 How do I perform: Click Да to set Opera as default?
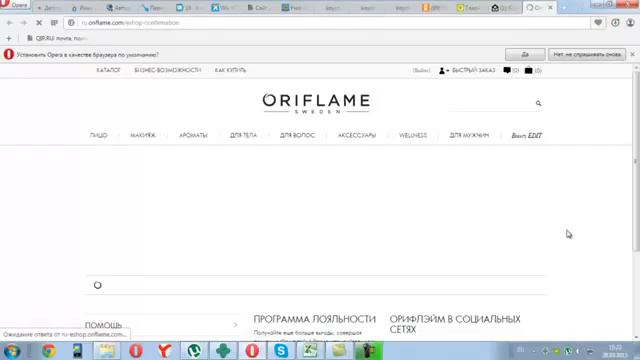click(x=525, y=54)
